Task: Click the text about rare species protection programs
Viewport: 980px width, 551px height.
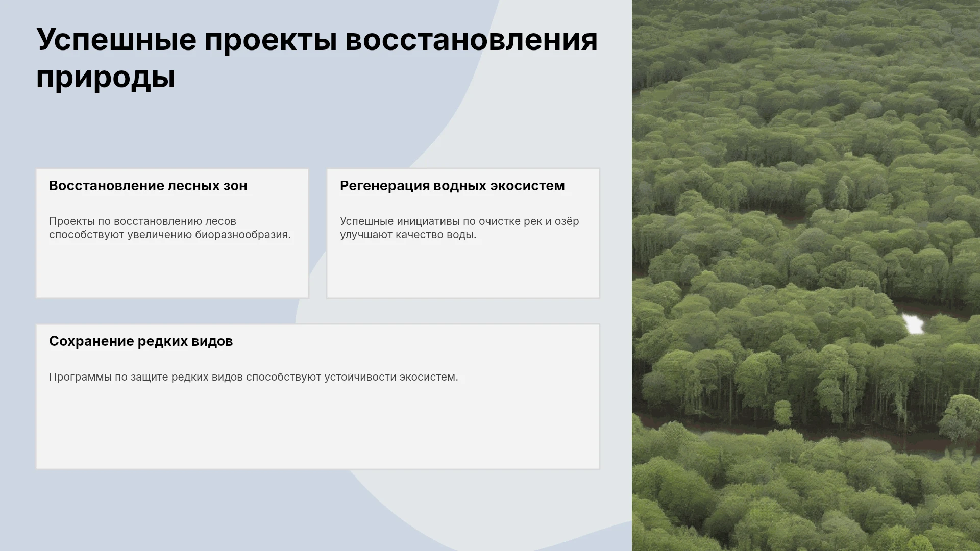Action: coord(254,377)
